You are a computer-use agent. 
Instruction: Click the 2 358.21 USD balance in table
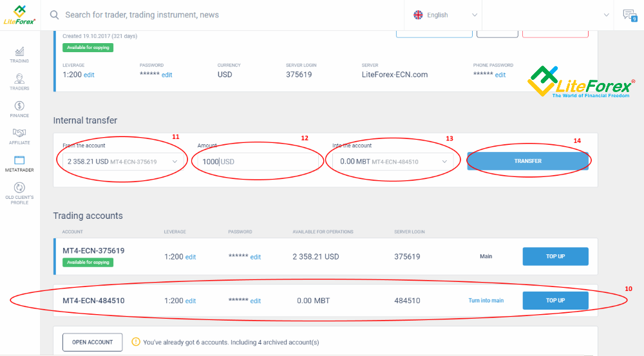click(x=316, y=257)
